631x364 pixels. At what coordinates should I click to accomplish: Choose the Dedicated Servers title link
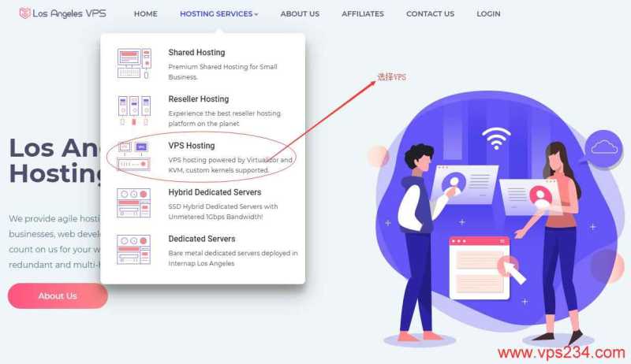coord(202,239)
